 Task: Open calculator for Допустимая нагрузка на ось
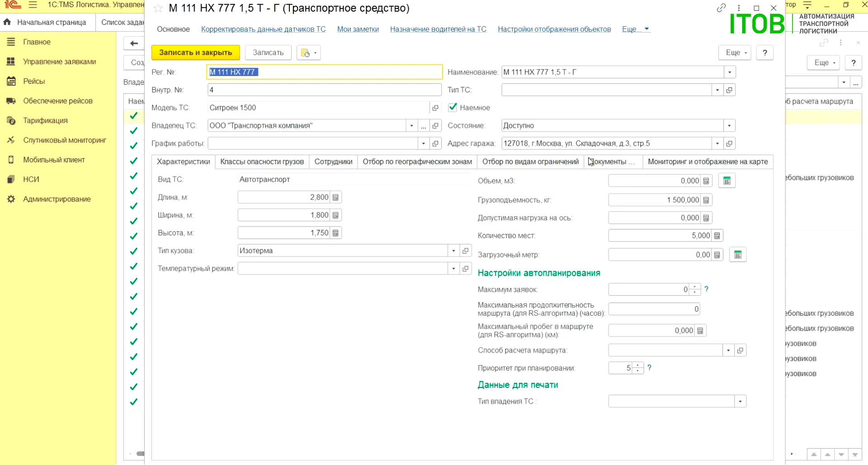tap(706, 218)
